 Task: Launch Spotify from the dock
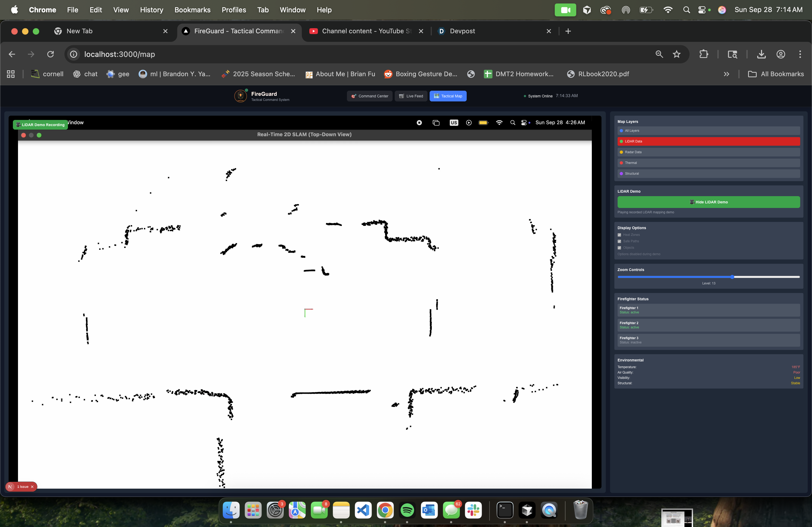[x=407, y=510]
